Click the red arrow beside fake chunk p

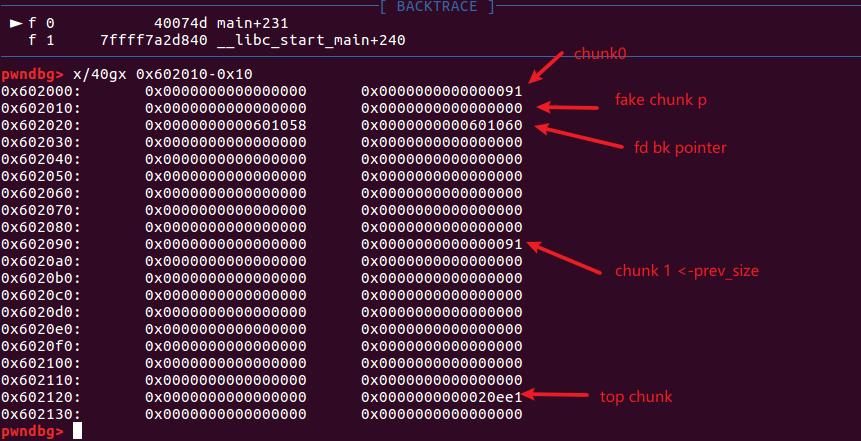(567, 107)
